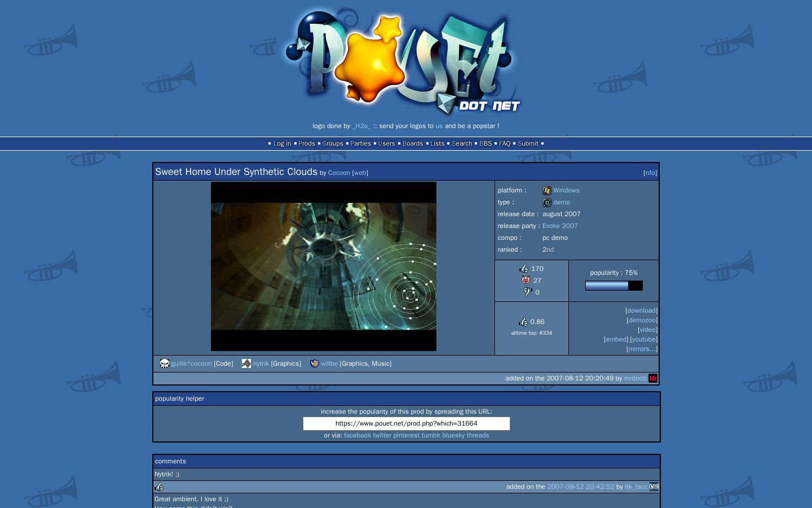Image resolution: width=812 pixels, height=508 pixels.
Task: Click the 'Great ambient. I love it ;)' comment
Action: pyautogui.click(x=192, y=499)
